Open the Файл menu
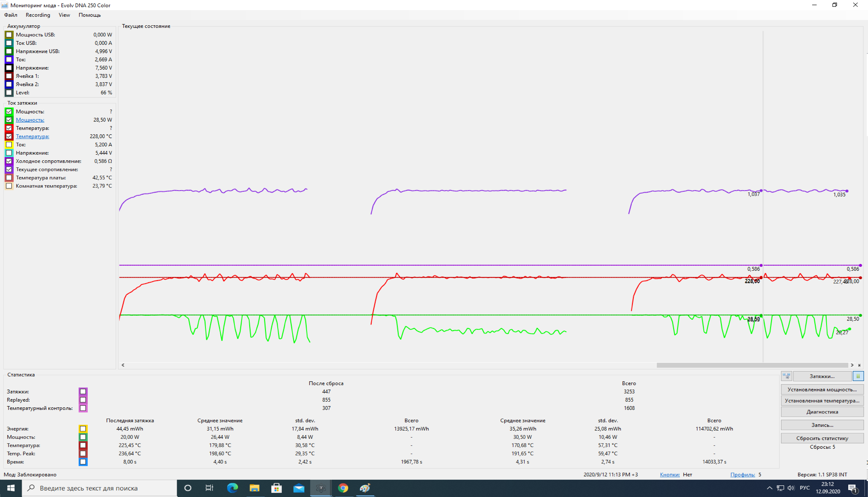This screenshot has height=497, width=868. (11, 15)
